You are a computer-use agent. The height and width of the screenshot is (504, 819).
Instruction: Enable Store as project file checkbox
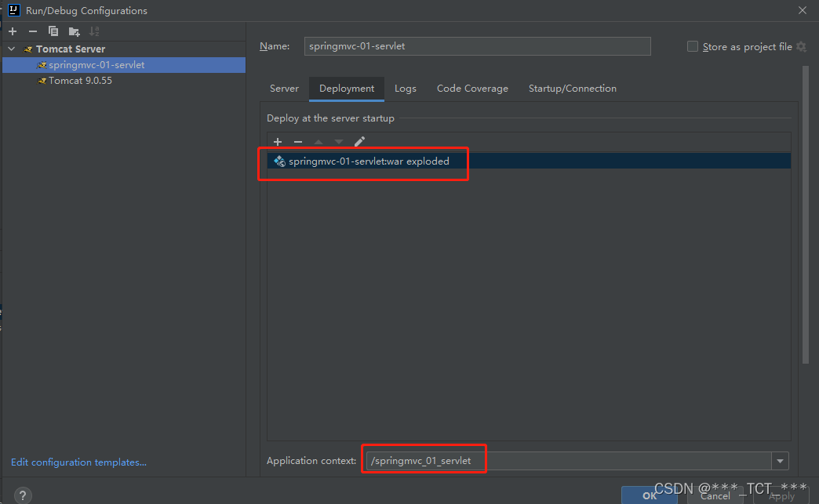[x=693, y=46]
